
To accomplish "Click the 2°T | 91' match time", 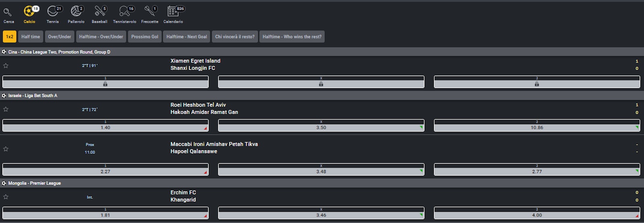I will (x=90, y=65).
